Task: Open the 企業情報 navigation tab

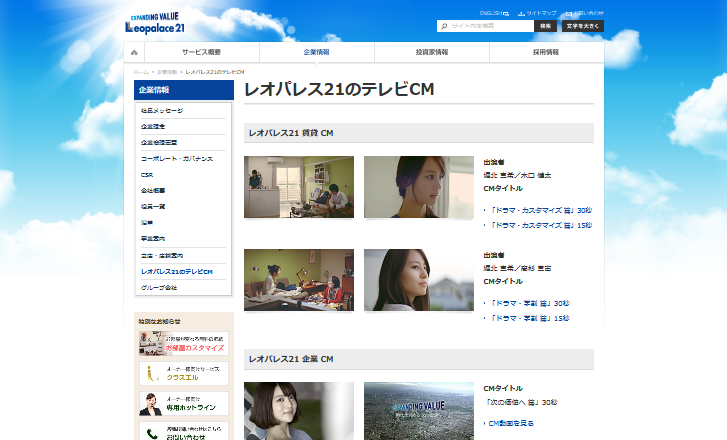Action: [317, 52]
